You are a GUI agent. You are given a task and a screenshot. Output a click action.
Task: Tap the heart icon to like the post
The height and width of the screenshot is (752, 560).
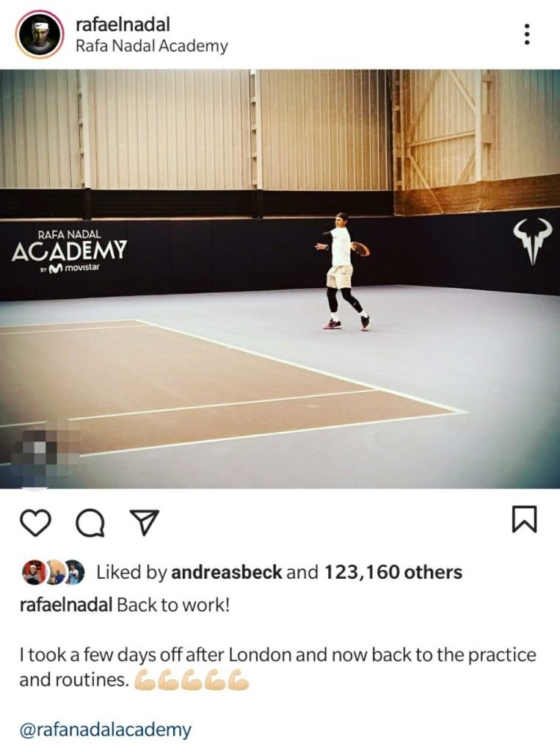pyautogui.click(x=36, y=522)
